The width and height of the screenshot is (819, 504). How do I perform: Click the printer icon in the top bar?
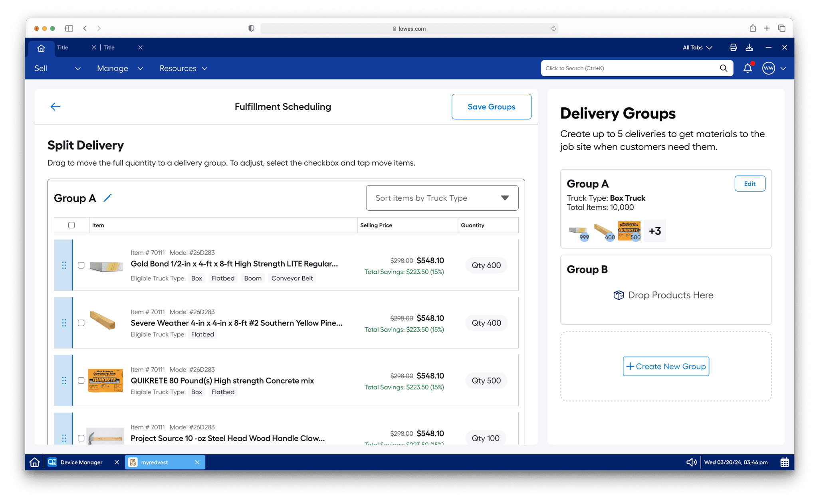(733, 47)
